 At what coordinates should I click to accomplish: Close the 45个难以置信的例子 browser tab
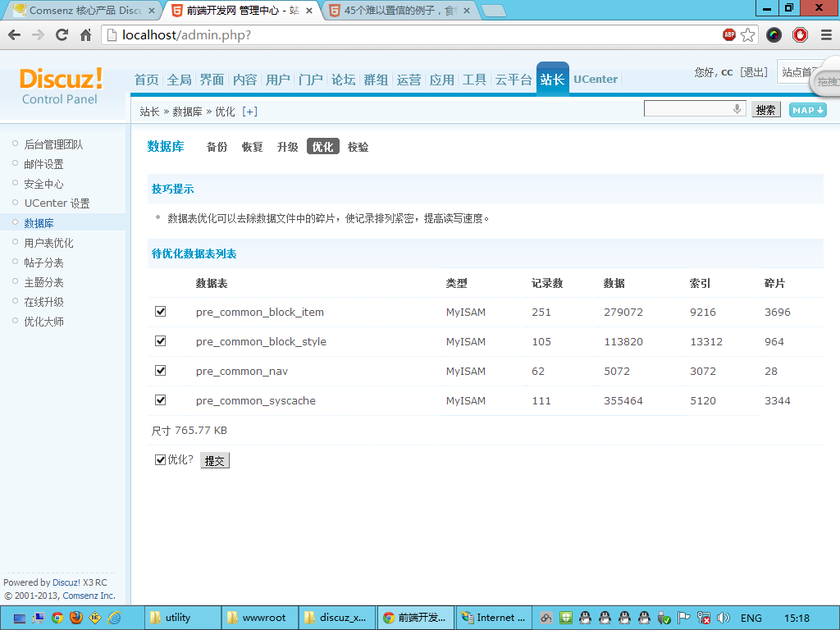[467, 10]
